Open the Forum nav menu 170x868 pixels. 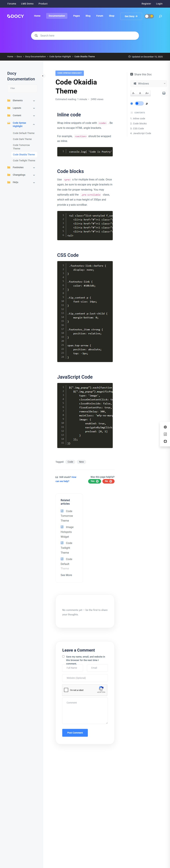[x=99, y=16]
